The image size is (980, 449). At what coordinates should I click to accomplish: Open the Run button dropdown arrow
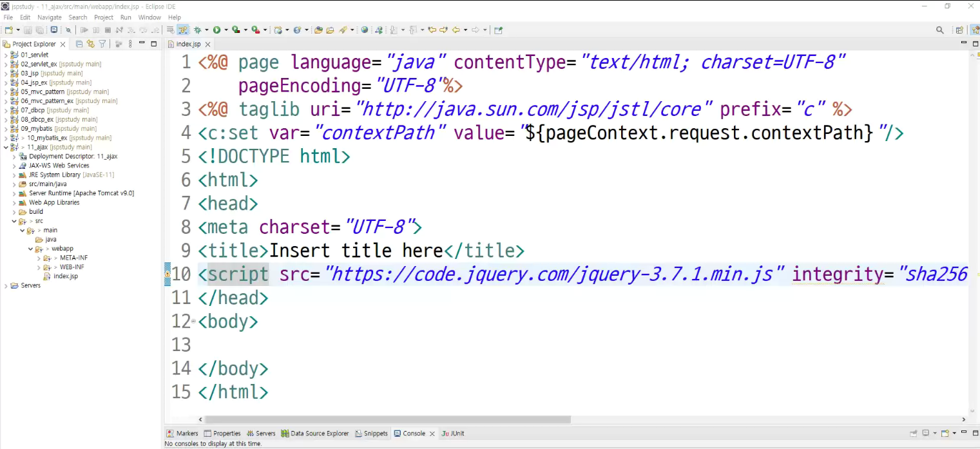coord(226,30)
